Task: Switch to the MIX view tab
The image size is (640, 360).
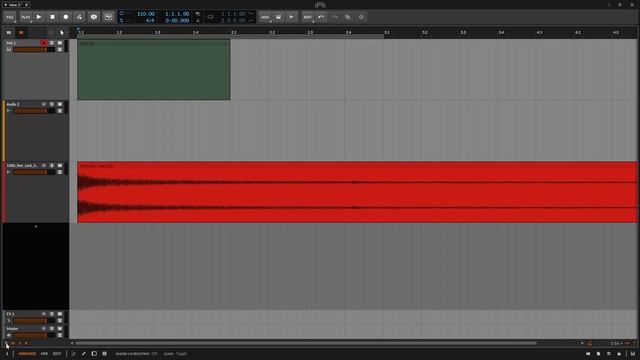Action: pyautogui.click(x=44, y=354)
